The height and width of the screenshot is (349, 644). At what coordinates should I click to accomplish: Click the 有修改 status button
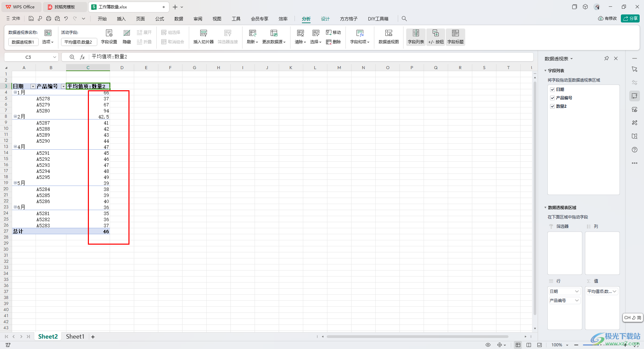pyautogui.click(x=607, y=18)
